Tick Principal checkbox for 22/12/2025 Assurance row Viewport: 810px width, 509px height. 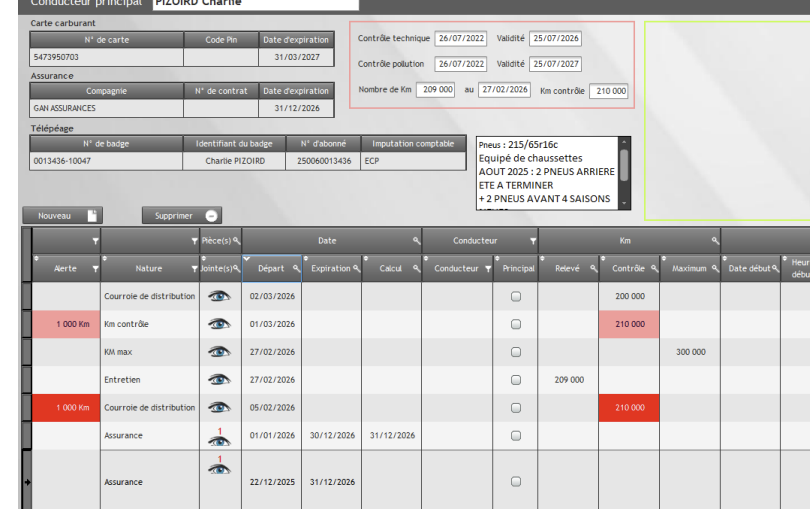click(516, 482)
